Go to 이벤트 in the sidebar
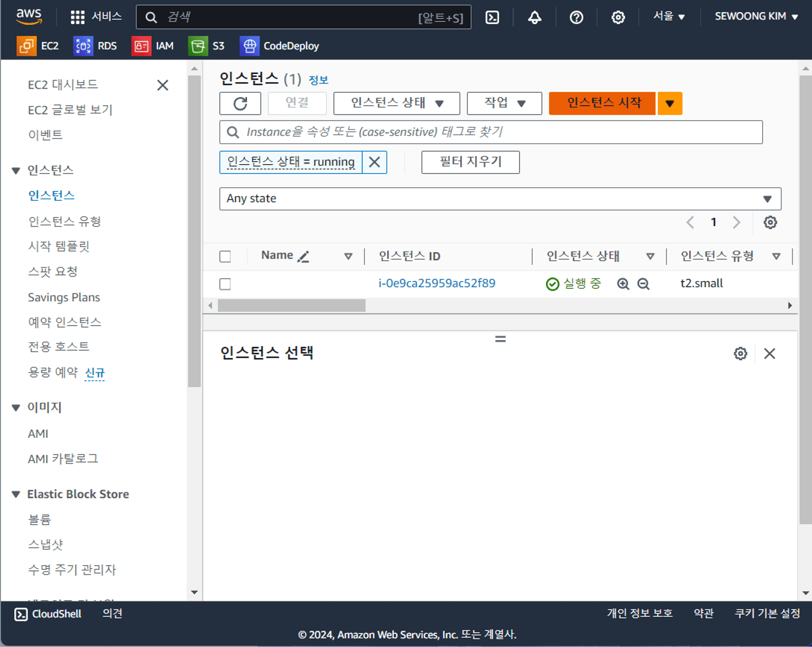The width and height of the screenshot is (812, 647). click(x=45, y=135)
